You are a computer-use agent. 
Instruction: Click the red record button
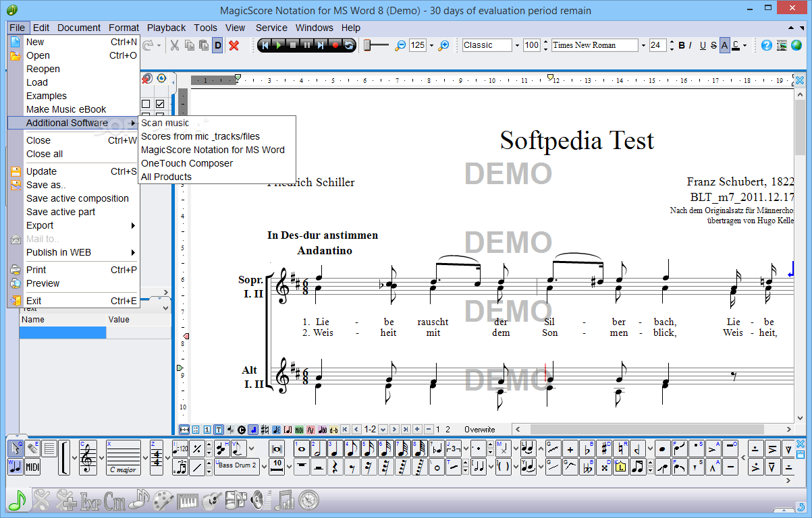335,45
